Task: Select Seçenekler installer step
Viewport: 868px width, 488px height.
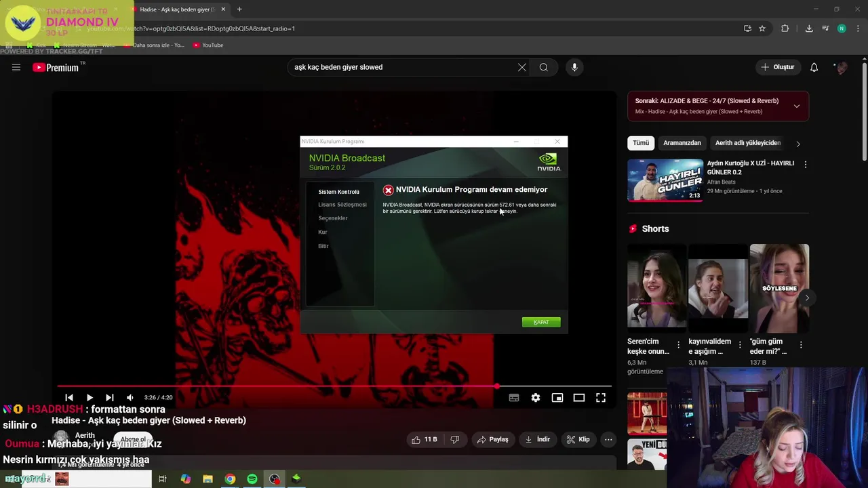Action: point(333,218)
